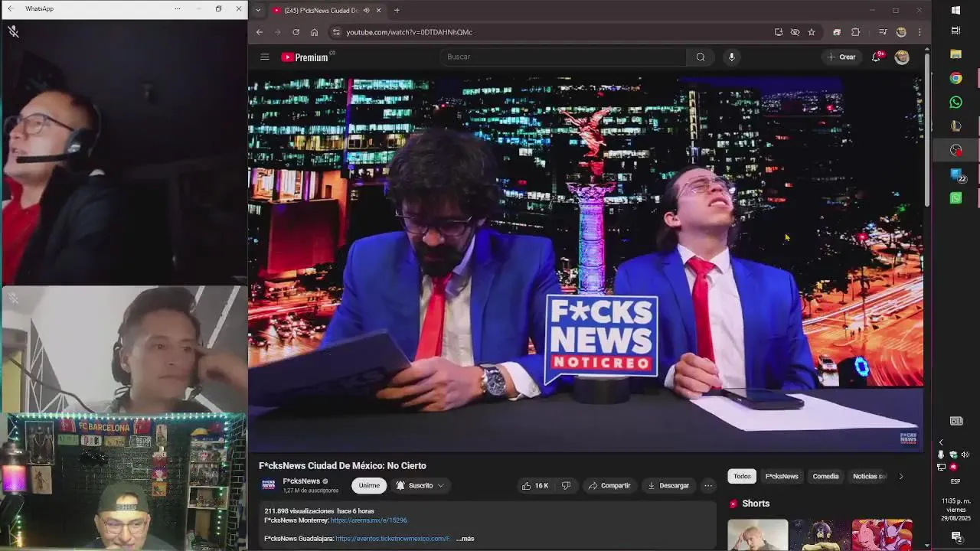Screen dimensions: 980x551
Task: Click the Unirme button
Action: coord(369,485)
